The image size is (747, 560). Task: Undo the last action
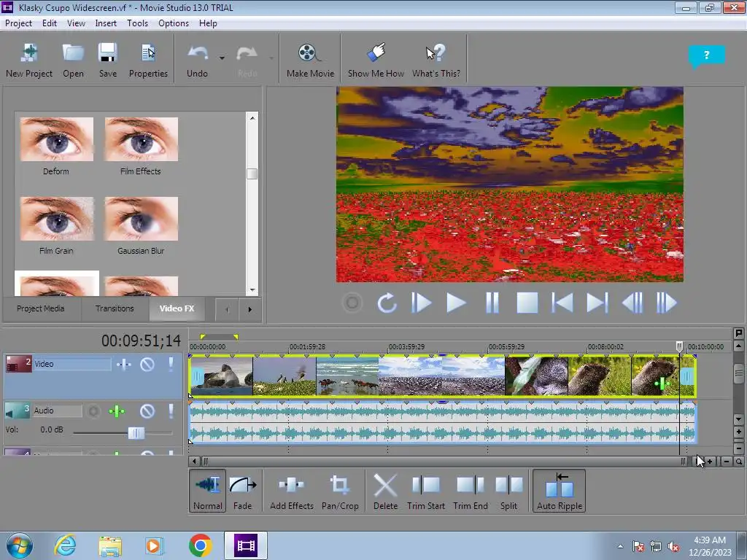(197, 60)
